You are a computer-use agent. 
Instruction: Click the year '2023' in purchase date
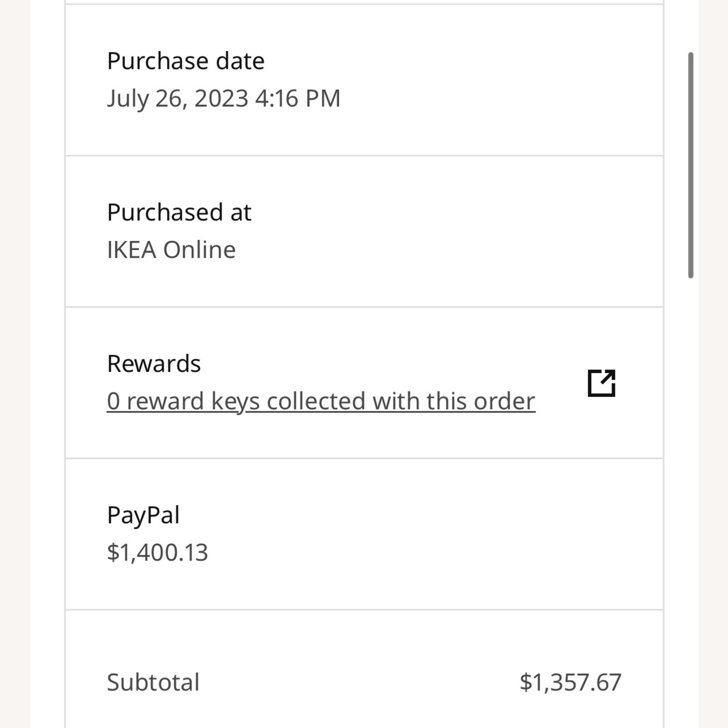click(x=221, y=99)
